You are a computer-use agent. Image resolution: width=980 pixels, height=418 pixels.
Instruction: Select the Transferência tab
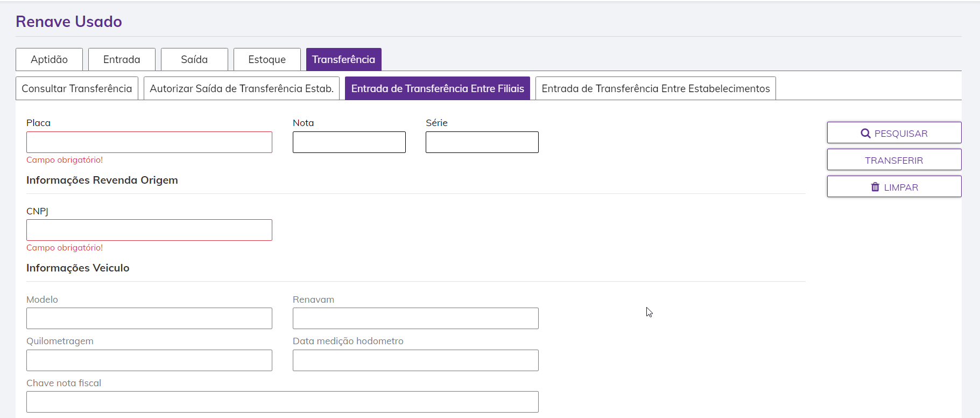[344, 59]
